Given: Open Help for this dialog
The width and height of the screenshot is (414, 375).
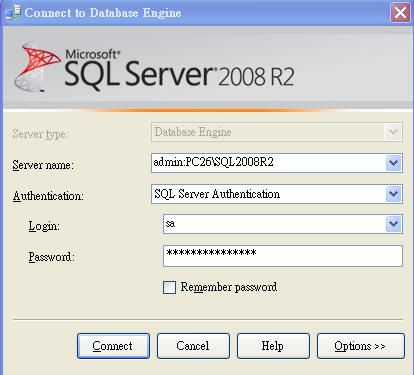Looking at the screenshot, I should (273, 346).
